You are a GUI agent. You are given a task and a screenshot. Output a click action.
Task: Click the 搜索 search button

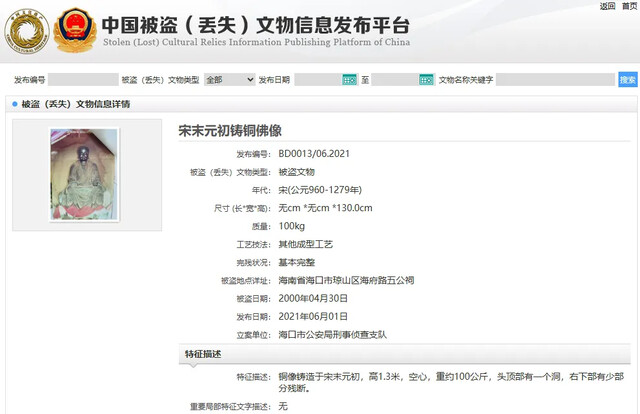coord(628,80)
